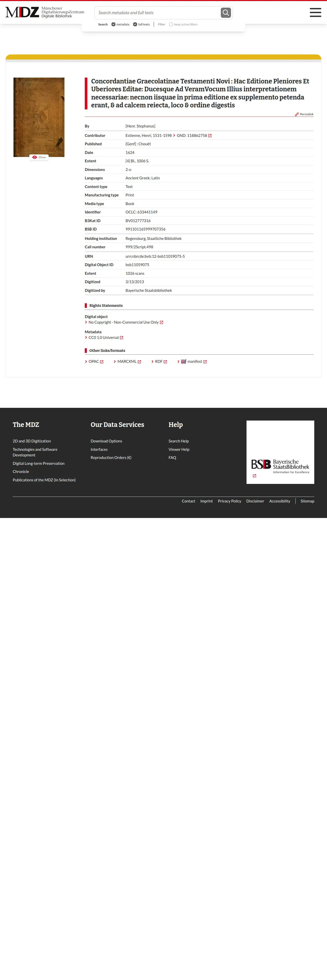
Task: Open the IIIF manifest link
Action: (x=195, y=362)
